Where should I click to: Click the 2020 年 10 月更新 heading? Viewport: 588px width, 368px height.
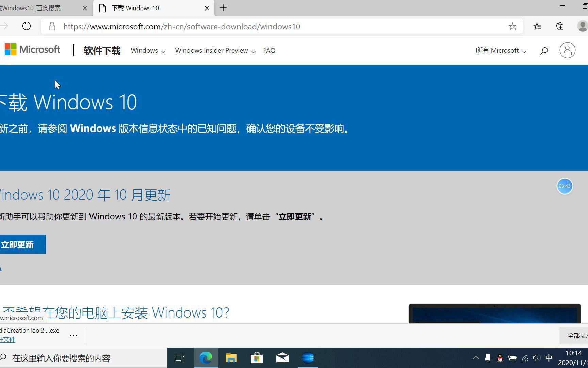click(85, 195)
